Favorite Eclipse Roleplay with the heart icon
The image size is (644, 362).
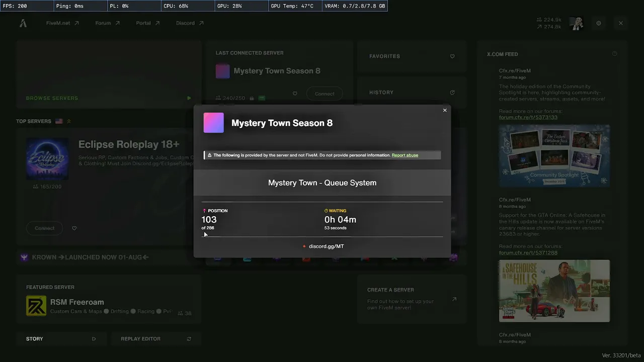[x=74, y=228]
